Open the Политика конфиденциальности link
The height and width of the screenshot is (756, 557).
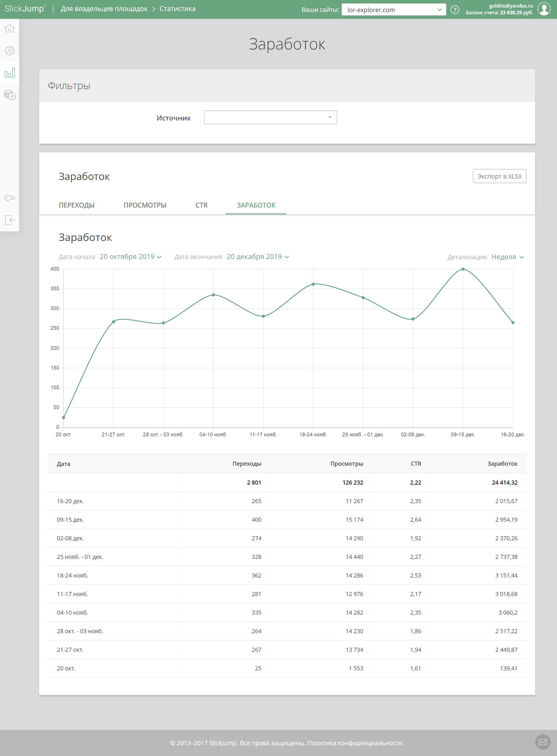tap(355, 743)
